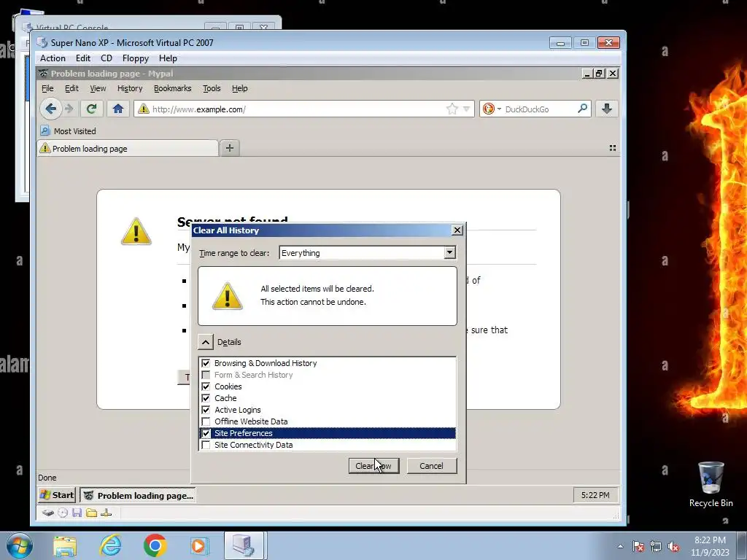The height and width of the screenshot is (560, 747).
Task: Click the hard disk icon in Virtual PC status bar
Action: 47,513
